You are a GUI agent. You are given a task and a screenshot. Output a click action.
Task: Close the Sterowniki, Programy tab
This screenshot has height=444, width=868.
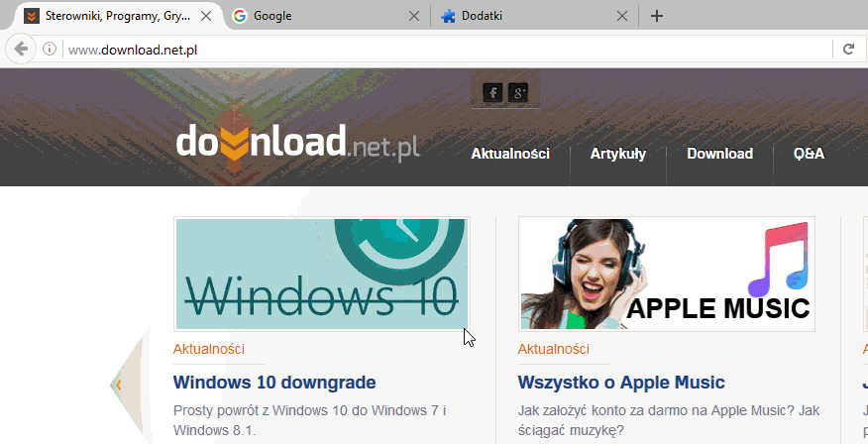click(206, 16)
